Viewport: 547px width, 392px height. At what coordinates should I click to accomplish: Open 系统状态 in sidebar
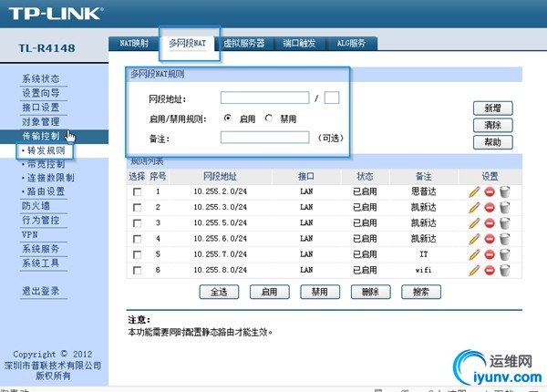click(x=41, y=78)
